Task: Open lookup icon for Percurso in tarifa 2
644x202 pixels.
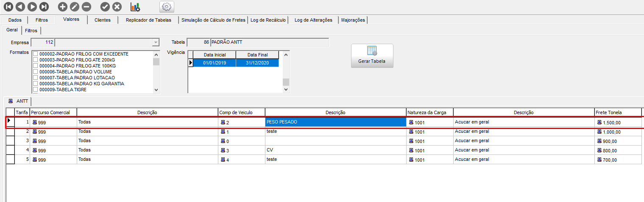Action: [35, 132]
